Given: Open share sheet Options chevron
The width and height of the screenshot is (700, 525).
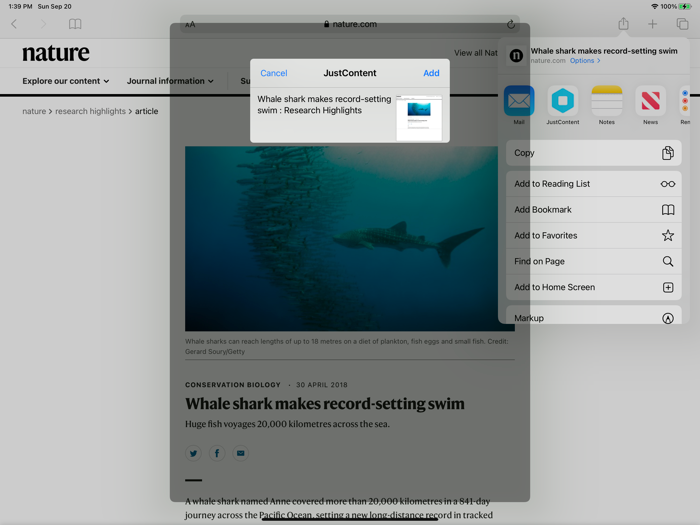Looking at the screenshot, I should [585, 61].
